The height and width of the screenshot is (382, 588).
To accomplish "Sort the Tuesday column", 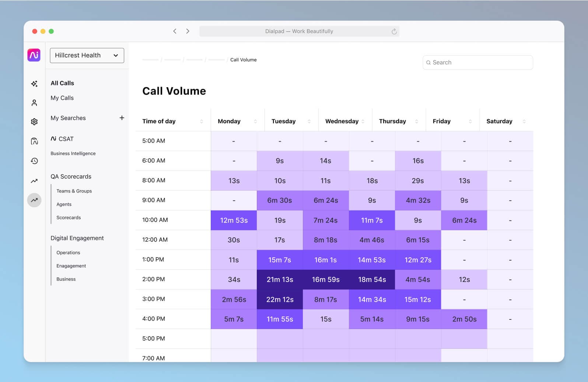I will tap(309, 121).
